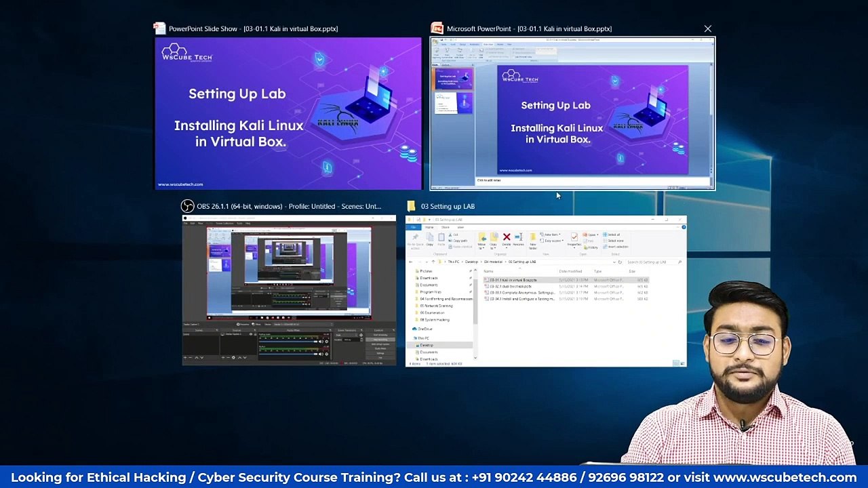Image resolution: width=868 pixels, height=488 pixels.
Task: Switch to the PowerPoint Slide Show window thumbnail
Action: 288,113
